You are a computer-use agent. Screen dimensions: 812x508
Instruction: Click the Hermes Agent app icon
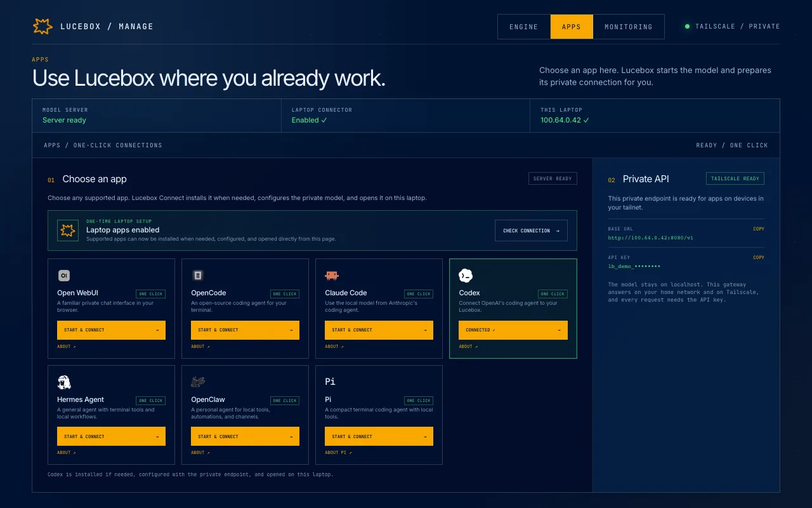click(x=64, y=382)
